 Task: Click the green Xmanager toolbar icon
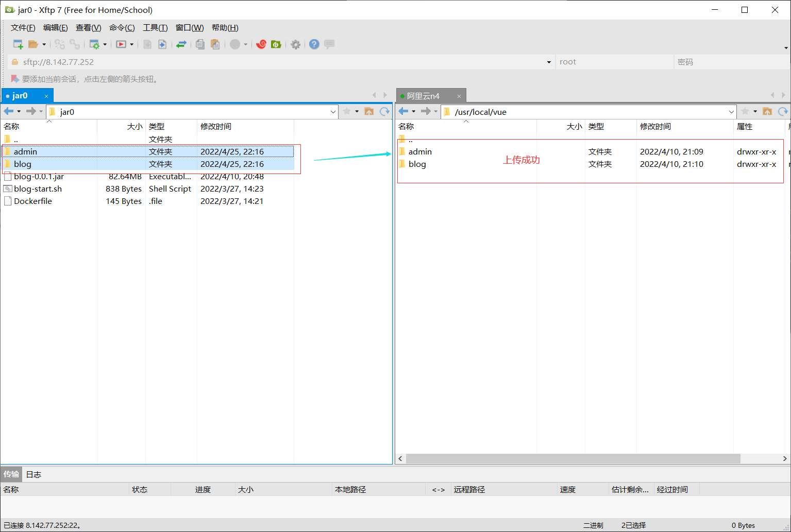click(x=276, y=44)
